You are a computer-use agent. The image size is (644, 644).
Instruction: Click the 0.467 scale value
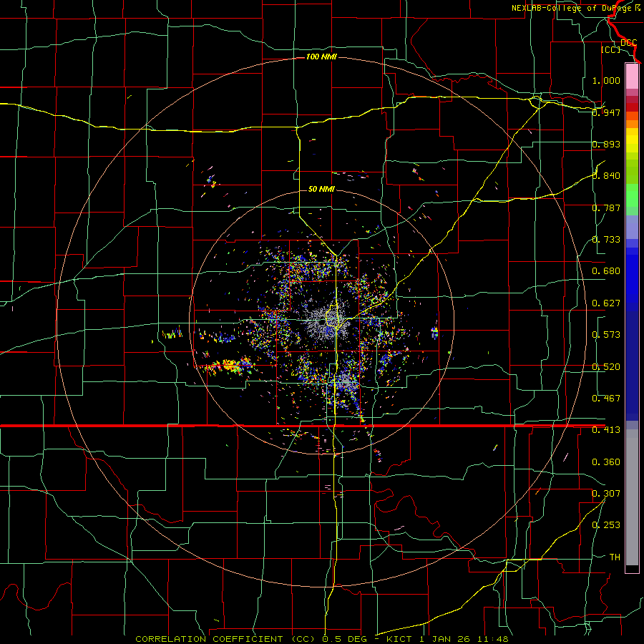[606, 399]
